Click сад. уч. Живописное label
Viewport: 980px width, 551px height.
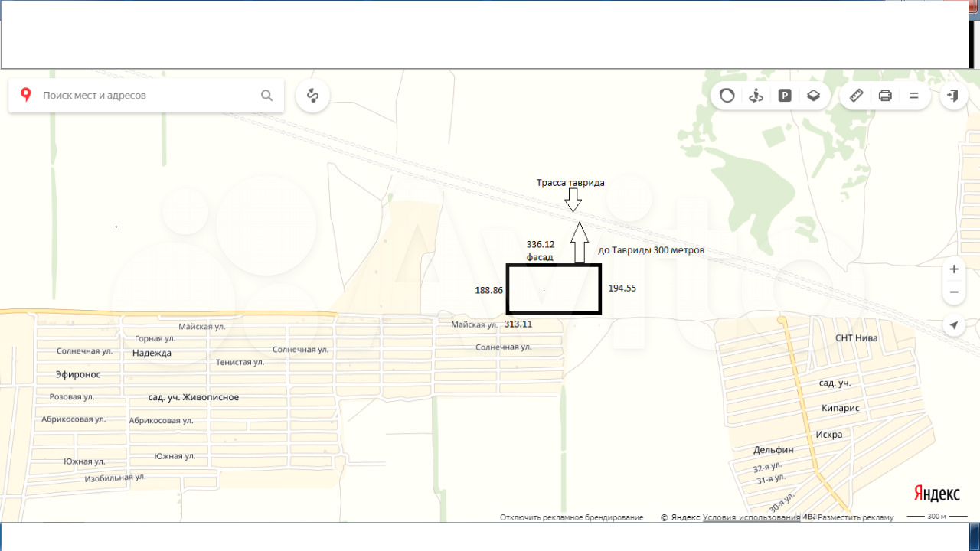[194, 397]
